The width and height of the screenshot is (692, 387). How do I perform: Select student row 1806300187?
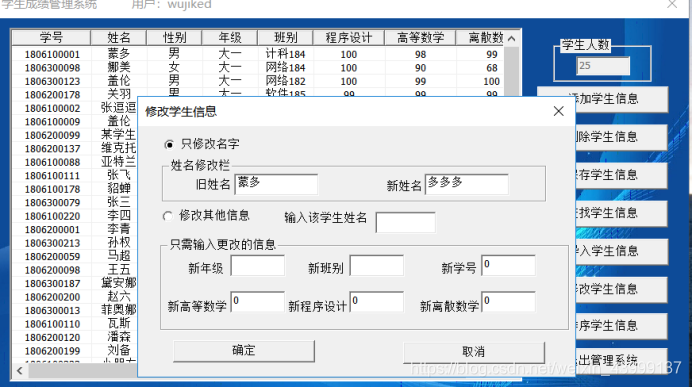click(75, 283)
